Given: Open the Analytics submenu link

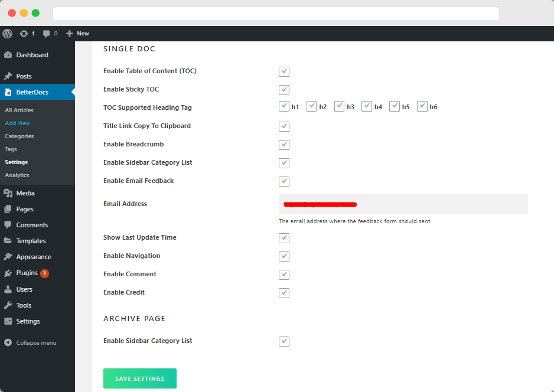Looking at the screenshot, I should (17, 175).
